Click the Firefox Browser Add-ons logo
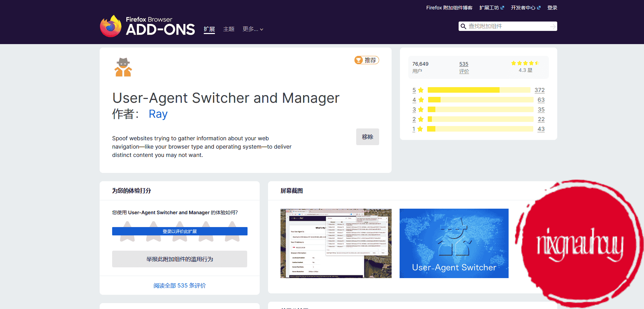Viewport: 644px width, 309px height. tap(147, 26)
